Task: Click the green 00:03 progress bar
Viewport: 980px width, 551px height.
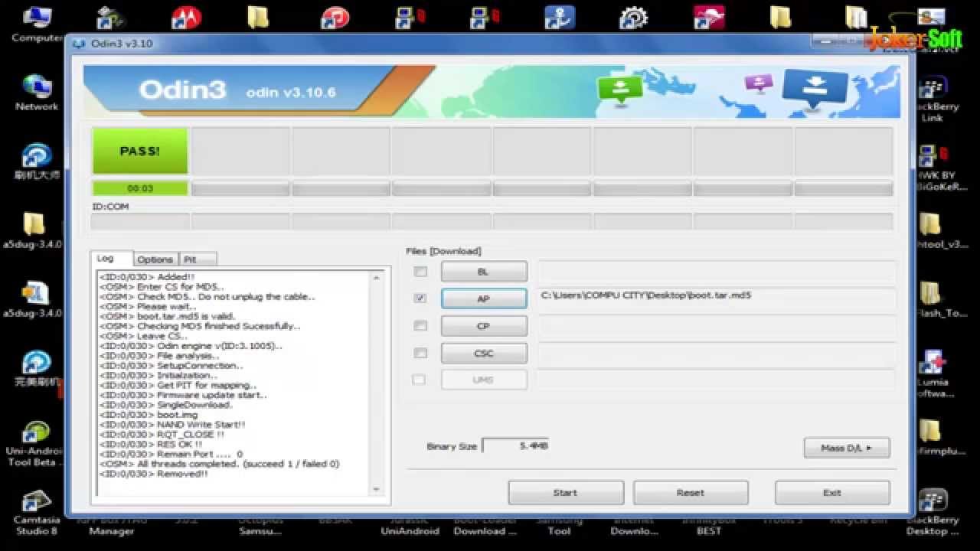Action: pos(140,188)
